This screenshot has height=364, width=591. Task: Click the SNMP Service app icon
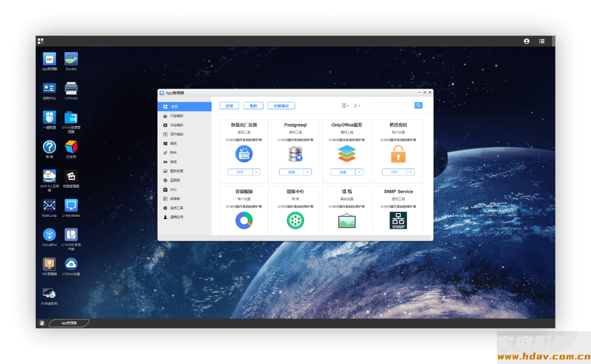point(398,220)
